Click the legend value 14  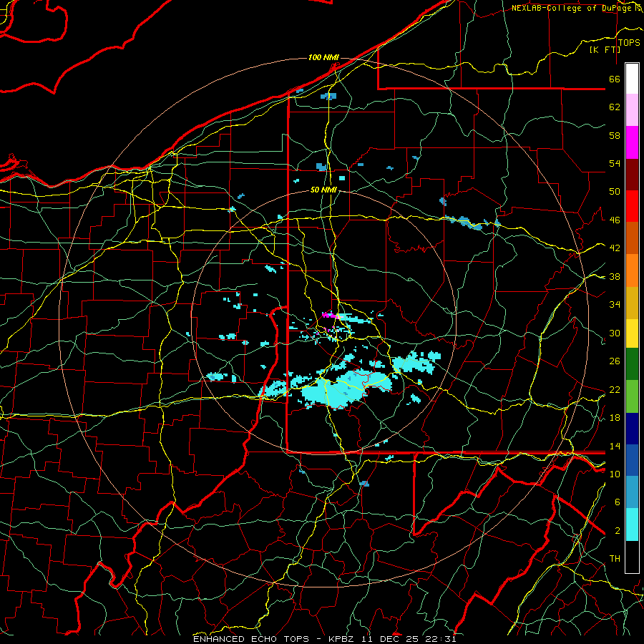(615, 446)
